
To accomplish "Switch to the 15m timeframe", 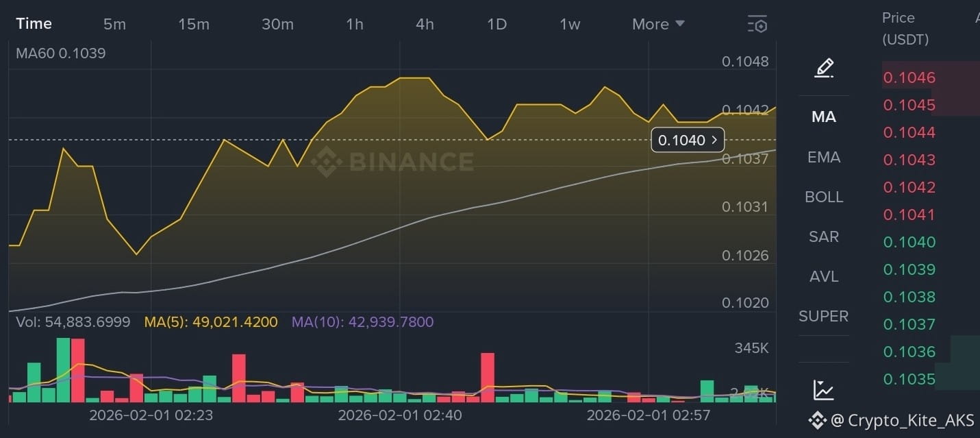I will [194, 25].
